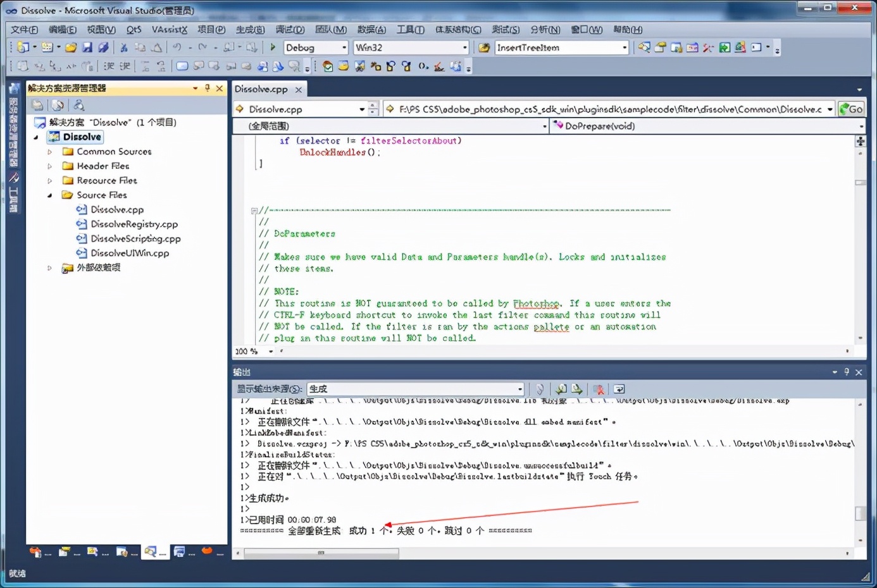Viewport: 877px width, 588px height.
Task: Toggle word wrap in the output panel
Action: pos(619,389)
